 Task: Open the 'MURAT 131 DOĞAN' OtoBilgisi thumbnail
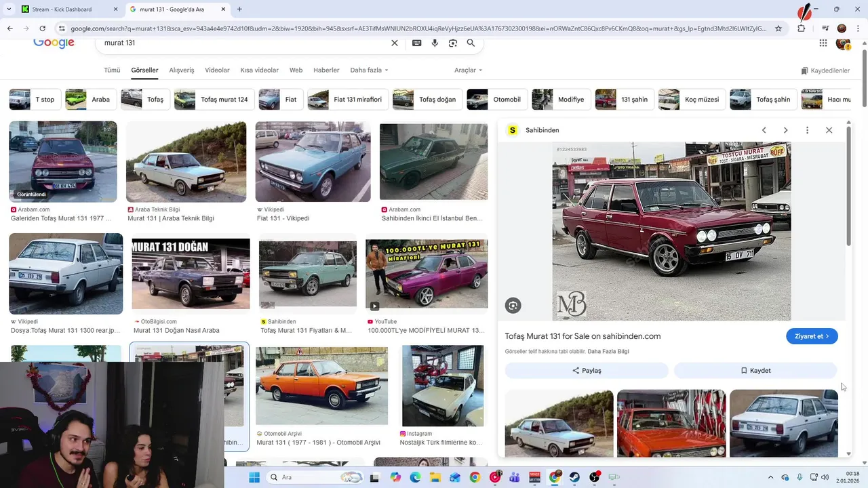191,274
